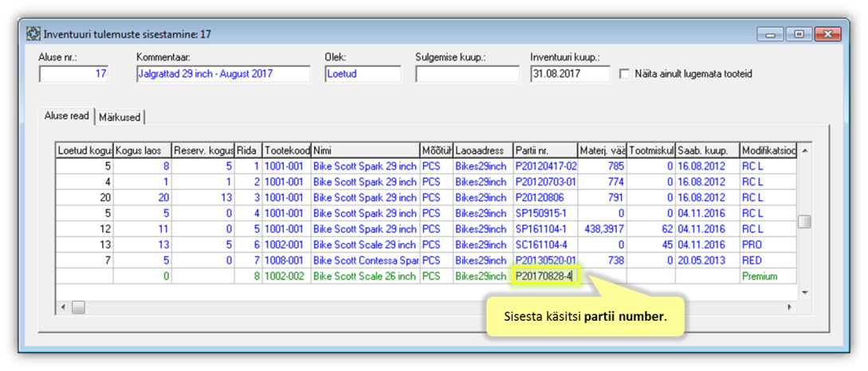Click the Partii nr. cell P20170828-4

546,276
